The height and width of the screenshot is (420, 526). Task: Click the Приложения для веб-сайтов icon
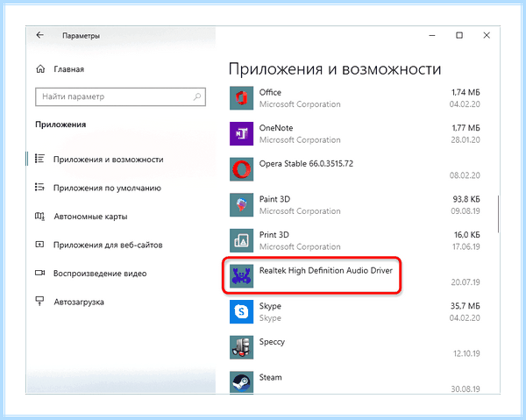point(39,245)
